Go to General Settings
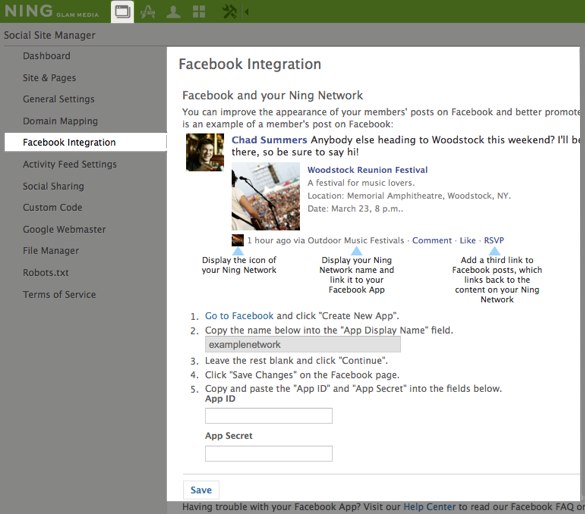The height and width of the screenshot is (514, 585). pyautogui.click(x=59, y=99)
